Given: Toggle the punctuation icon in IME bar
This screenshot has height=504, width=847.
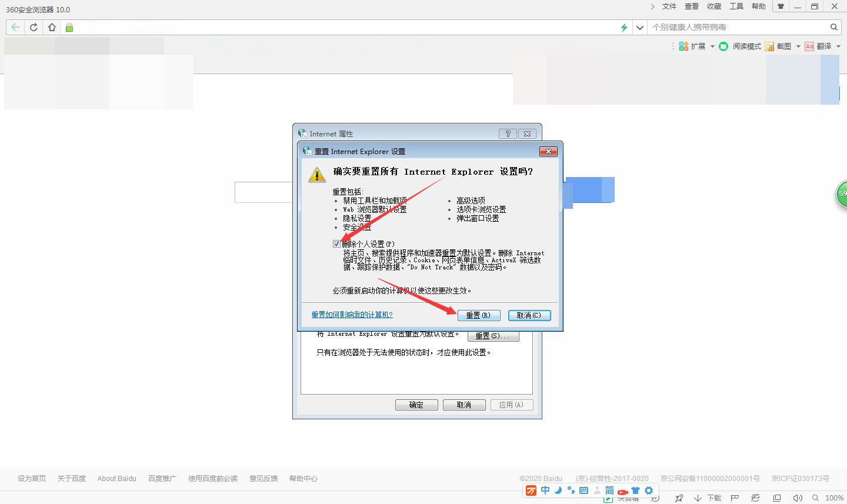Looking at the screenshot, I should (x=571, y=490).
